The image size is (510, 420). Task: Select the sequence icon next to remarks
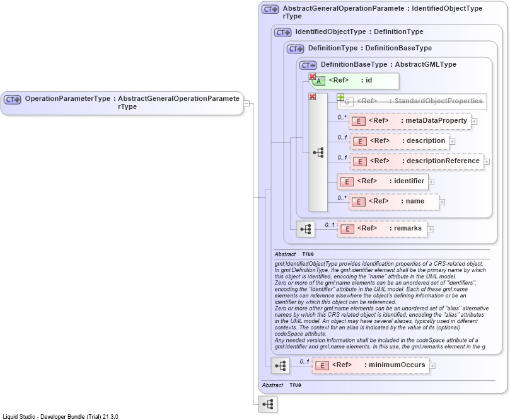click(305, 229)
